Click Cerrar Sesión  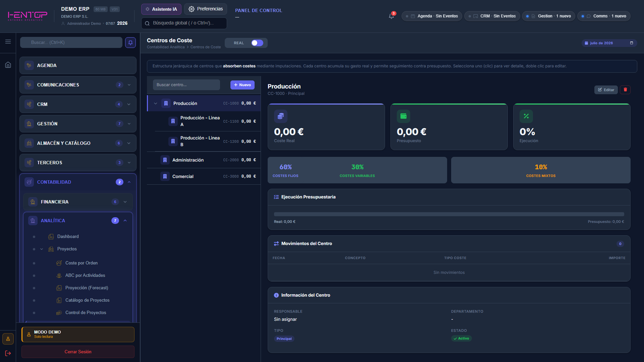click(78, 352)
